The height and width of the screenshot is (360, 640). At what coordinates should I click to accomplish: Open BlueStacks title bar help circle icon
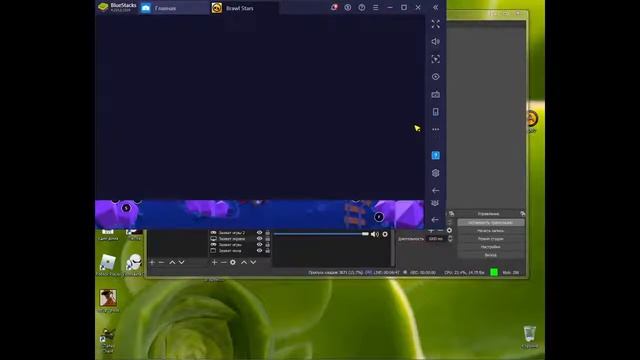(362, 7)
